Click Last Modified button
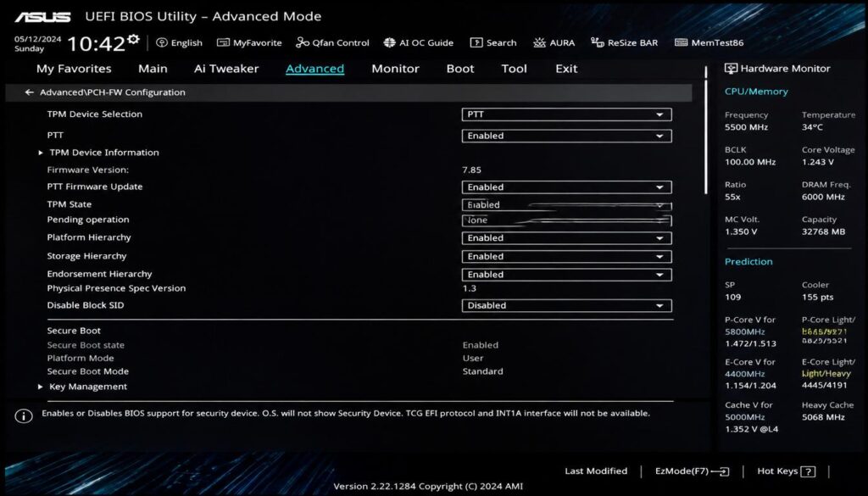 point(596,471)
